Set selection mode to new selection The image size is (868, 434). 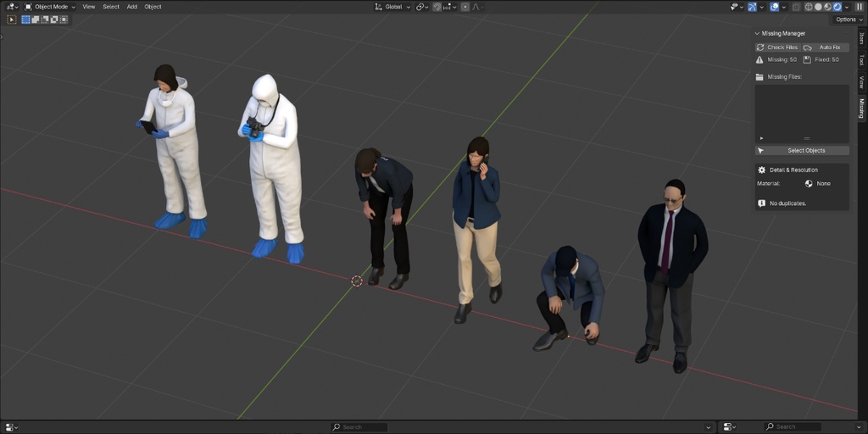[x=26, y=19]
